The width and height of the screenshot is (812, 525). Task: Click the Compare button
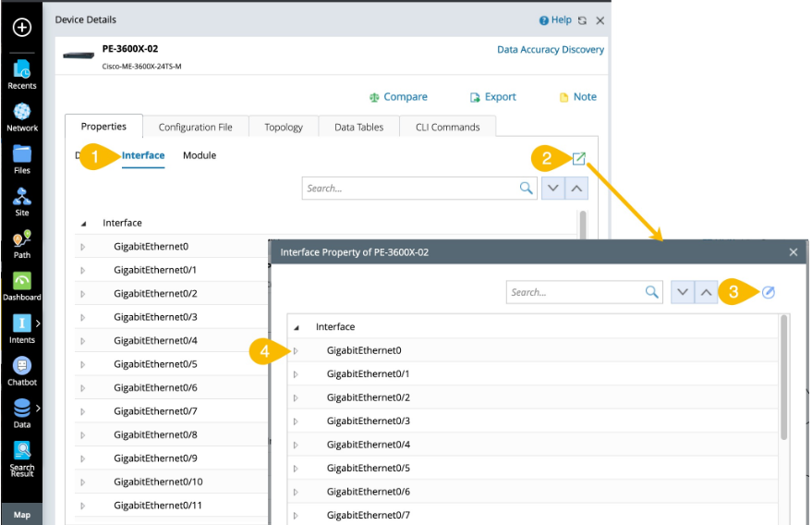coord(398,97)
